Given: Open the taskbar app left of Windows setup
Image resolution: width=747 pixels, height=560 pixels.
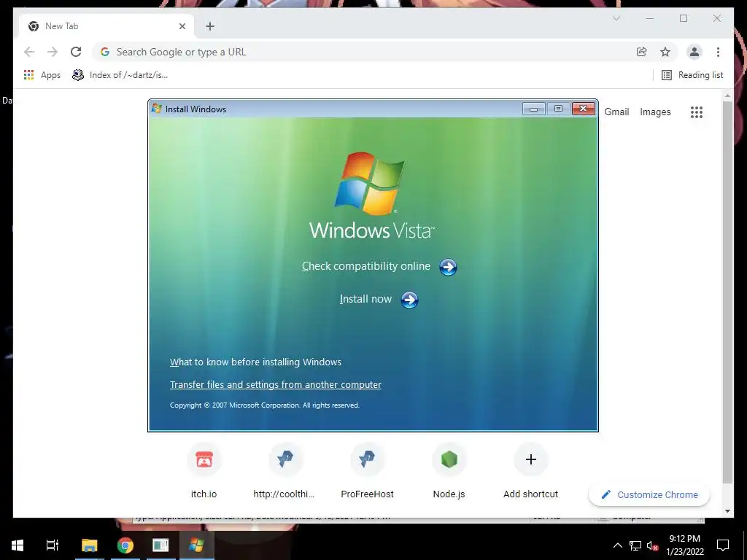Looking at the screenshot, I should click(x=160, y=545).
